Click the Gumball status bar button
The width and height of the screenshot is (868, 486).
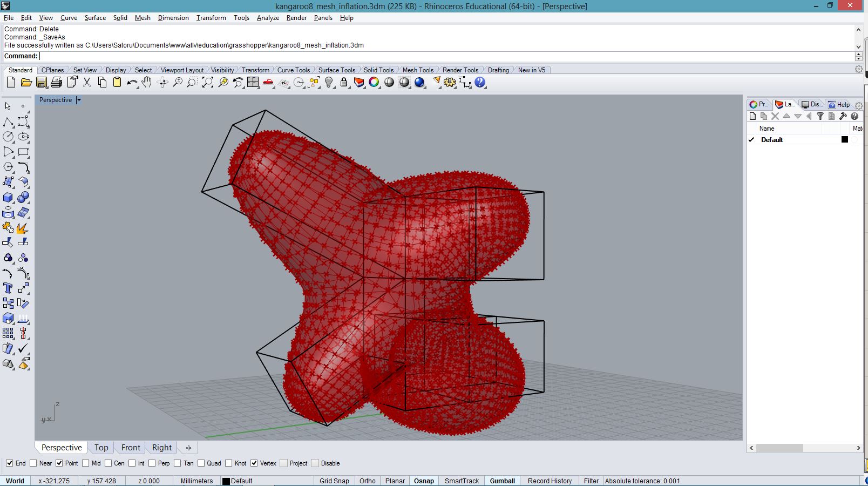tap(502, 481)
